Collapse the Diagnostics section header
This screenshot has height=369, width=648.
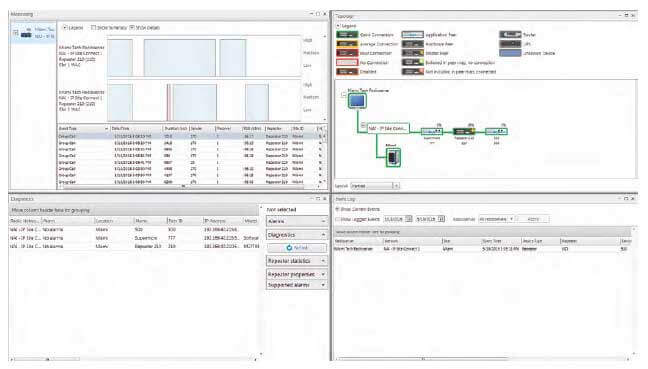pos(297,235)
